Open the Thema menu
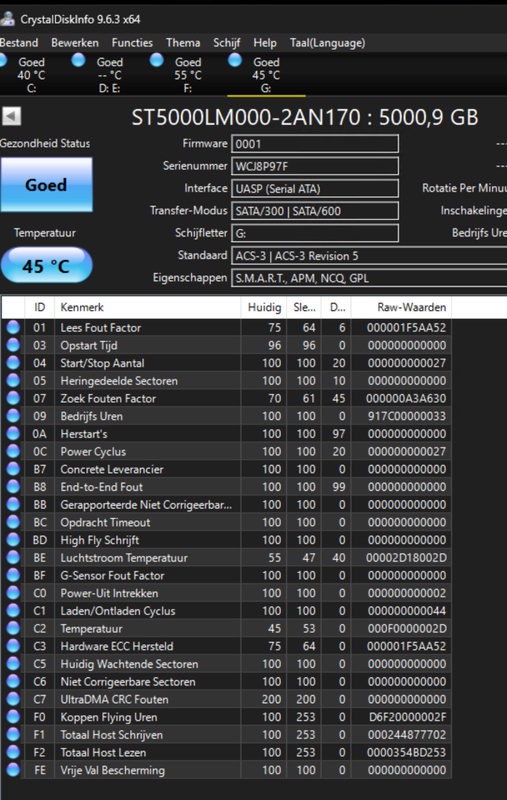Screen dimensions: 507x800 [x=183, y=43]
